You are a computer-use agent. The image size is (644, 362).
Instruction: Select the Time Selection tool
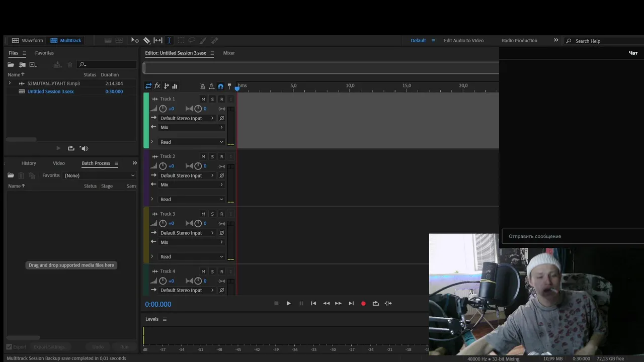click(169, 40)
